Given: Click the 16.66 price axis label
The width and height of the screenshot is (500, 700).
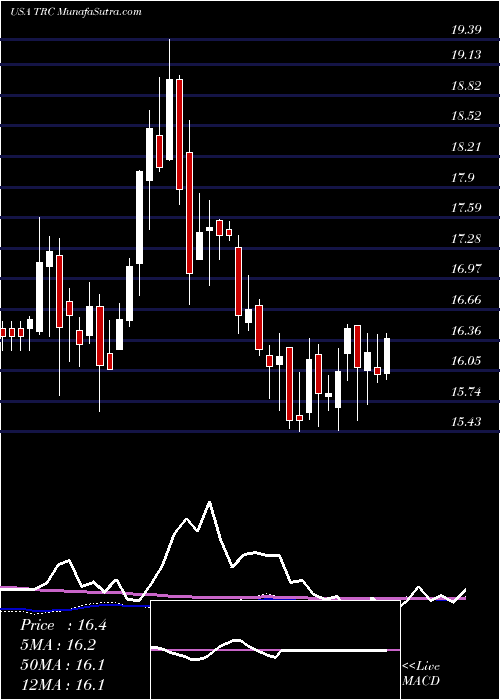Looking at the screenshot, I should [x=466, y=300].
